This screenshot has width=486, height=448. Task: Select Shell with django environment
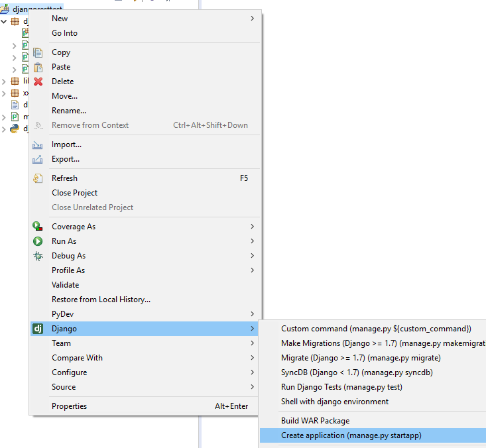pyautogui.click(x=373, y=401)
